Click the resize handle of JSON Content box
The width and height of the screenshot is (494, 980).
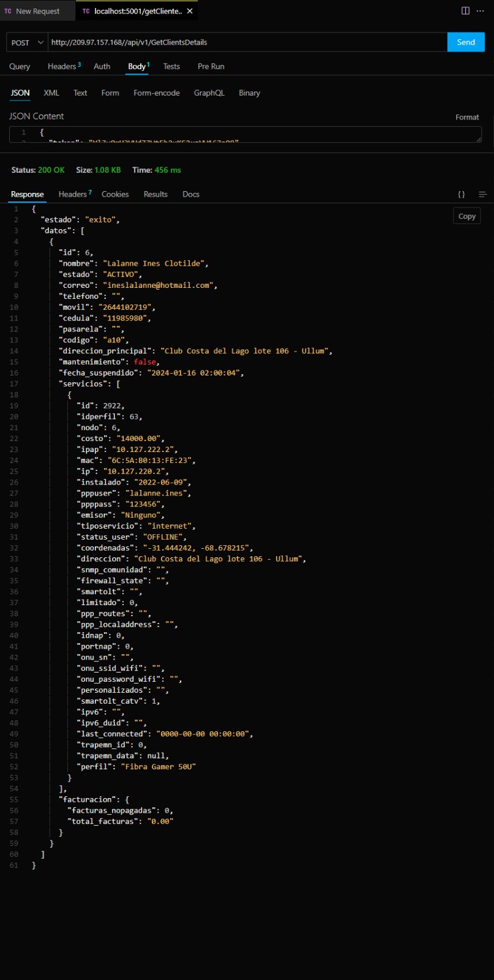tap(478, 139)
